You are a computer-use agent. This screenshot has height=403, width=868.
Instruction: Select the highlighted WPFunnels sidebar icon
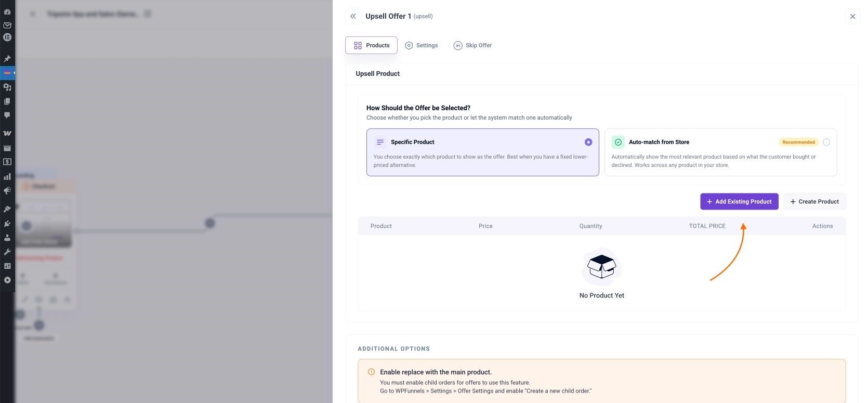7,73
